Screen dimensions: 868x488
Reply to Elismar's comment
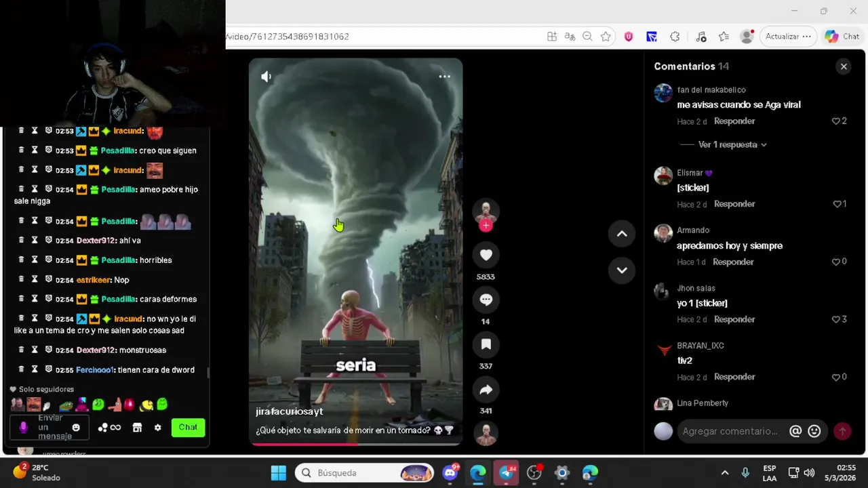(x=734, y=204)
